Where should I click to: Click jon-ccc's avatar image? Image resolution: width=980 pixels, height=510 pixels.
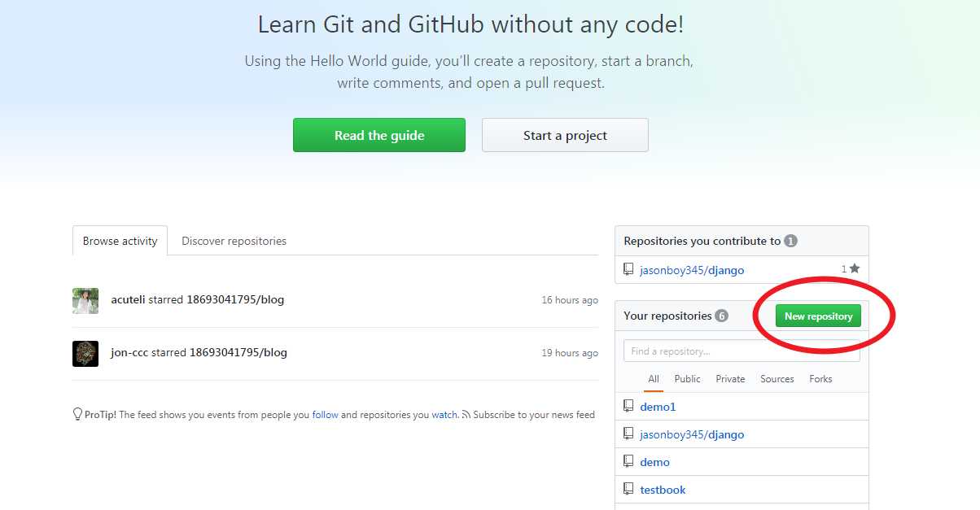coord(85,354)
